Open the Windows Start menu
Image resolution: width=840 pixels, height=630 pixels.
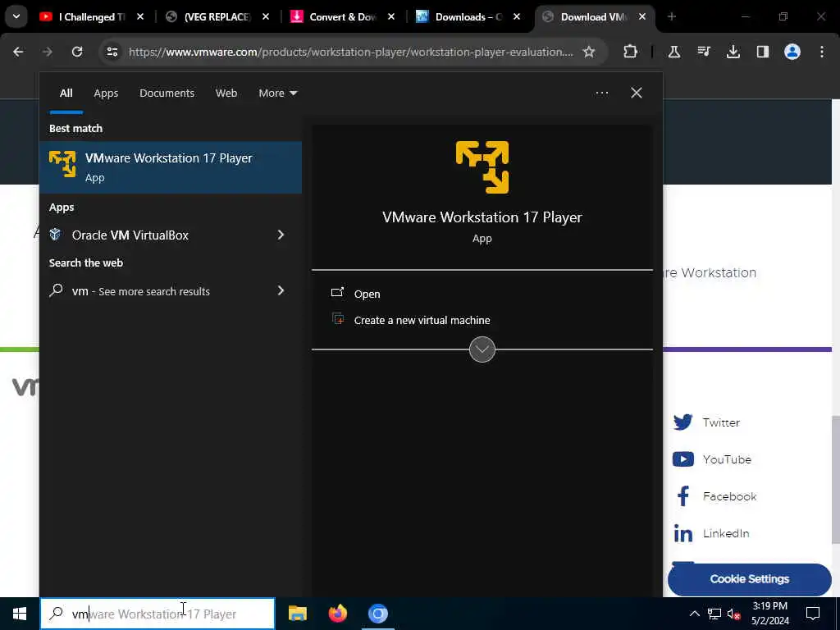pos(20,614)
